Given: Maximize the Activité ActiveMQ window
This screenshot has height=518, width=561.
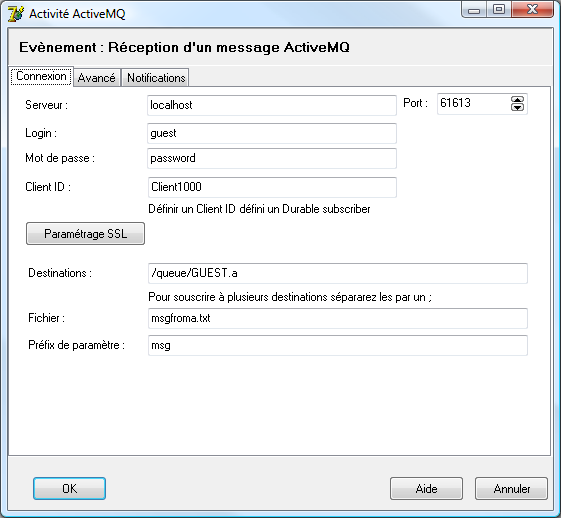Looking at the screenshot, I should tap(499, 9).
